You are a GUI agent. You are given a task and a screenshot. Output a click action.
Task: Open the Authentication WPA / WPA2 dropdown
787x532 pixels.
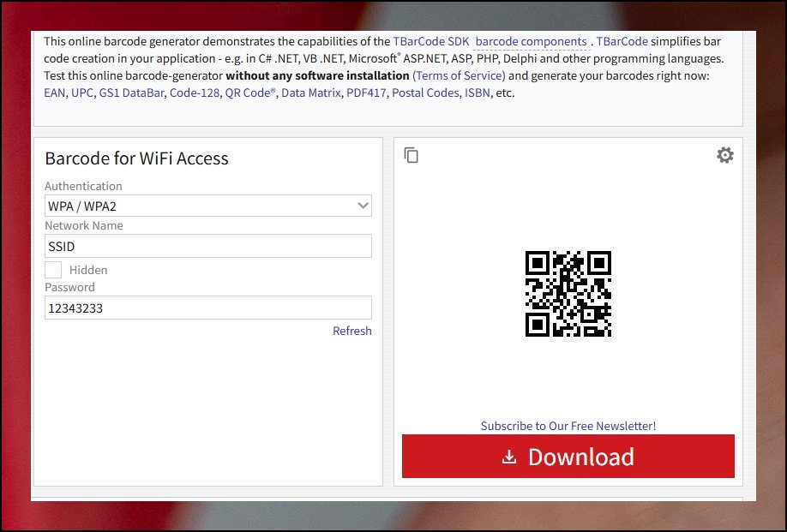point(208,206)
